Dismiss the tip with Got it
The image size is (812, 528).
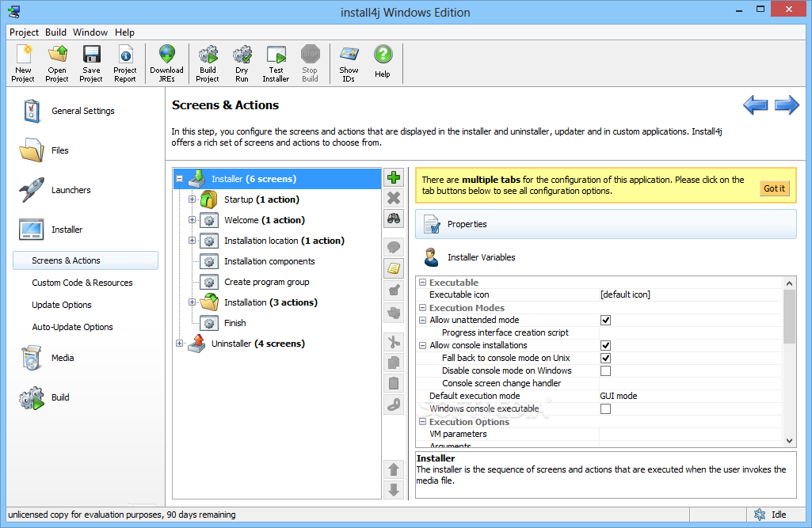(774, 188)
